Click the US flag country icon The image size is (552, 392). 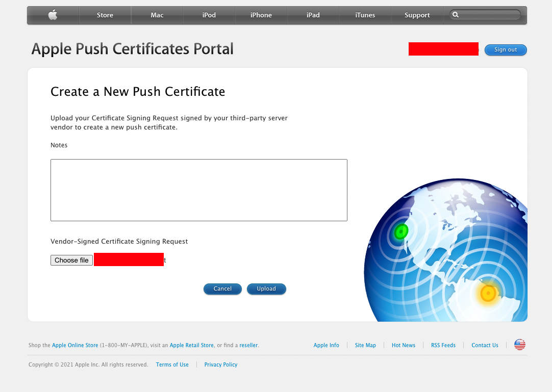[519, 345]
